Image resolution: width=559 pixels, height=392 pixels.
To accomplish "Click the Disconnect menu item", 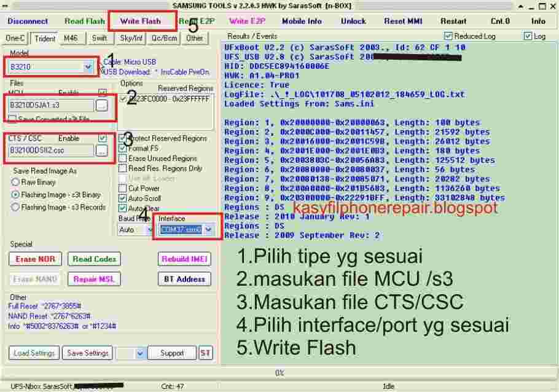I will click(28, 21).
